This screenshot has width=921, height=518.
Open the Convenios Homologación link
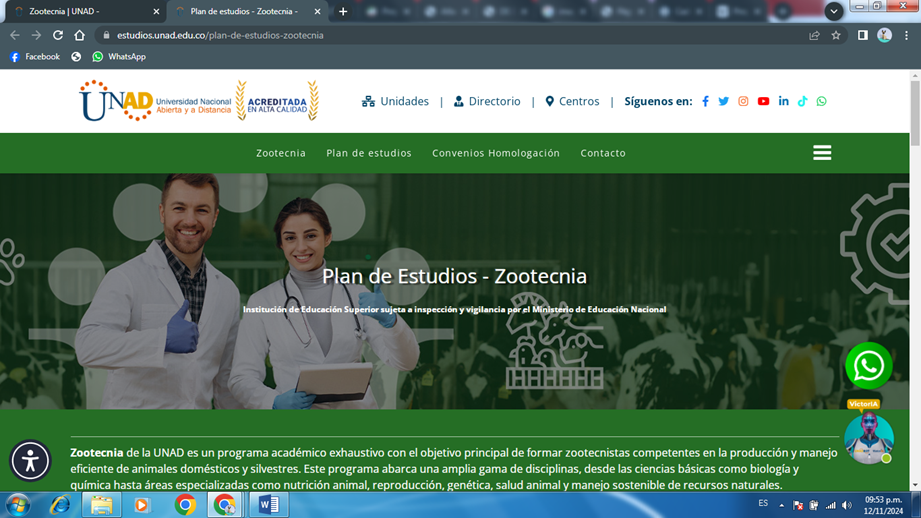pyautogui.click(x=495, y=153)
